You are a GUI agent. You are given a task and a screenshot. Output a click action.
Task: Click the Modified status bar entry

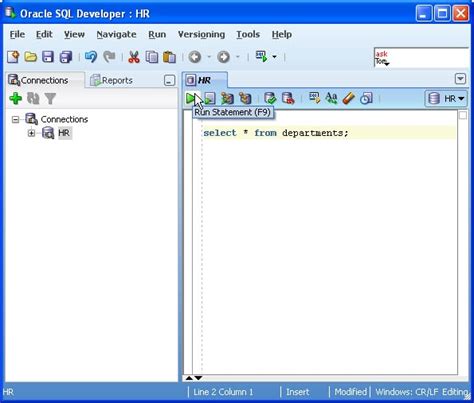coord(350,392)
